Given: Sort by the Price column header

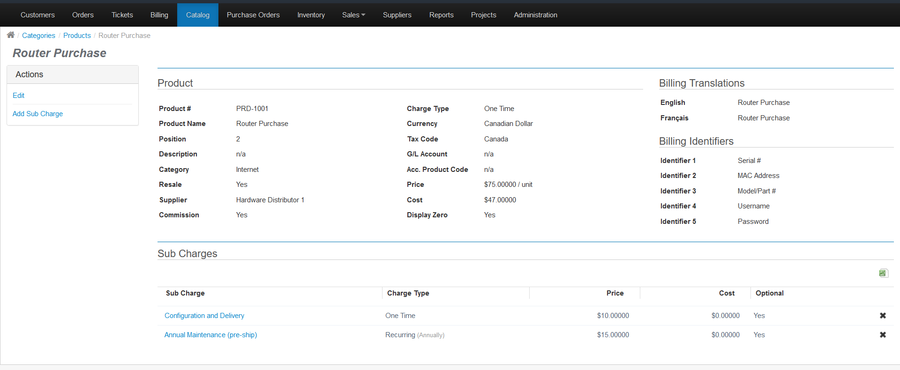Looking at the screenshot, I should [x=615, y=293].
